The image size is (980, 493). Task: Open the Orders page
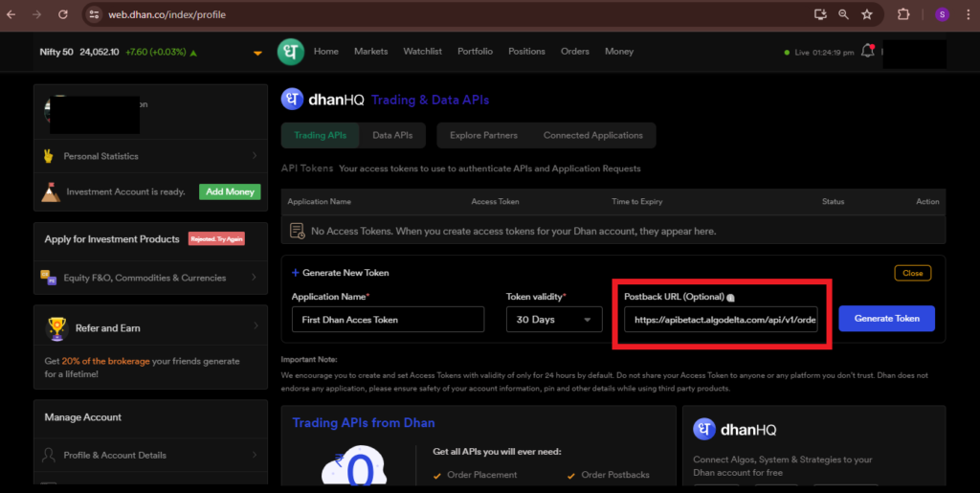[575, 52]
